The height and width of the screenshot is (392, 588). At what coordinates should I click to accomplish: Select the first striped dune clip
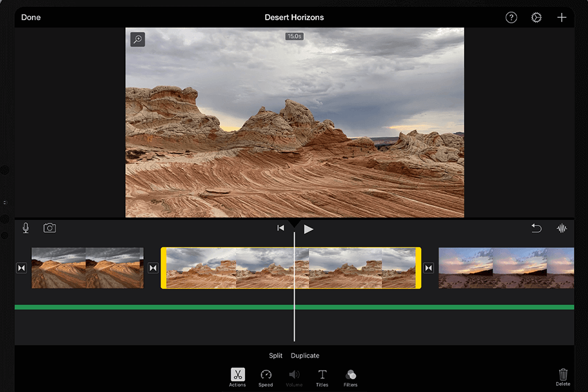[88, 268]
